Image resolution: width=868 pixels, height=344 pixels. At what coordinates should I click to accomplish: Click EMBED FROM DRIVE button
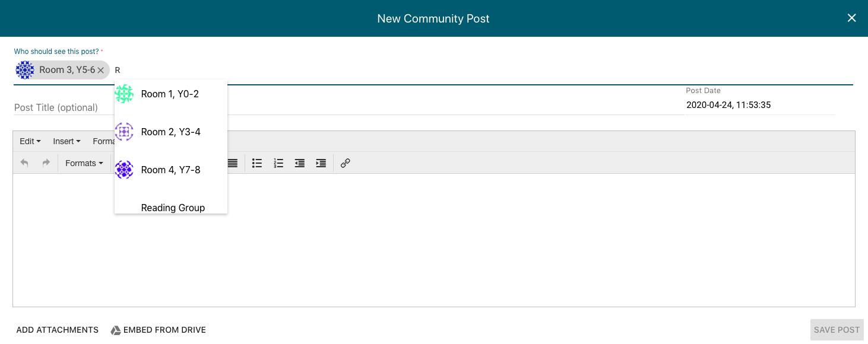pos(159,330)
